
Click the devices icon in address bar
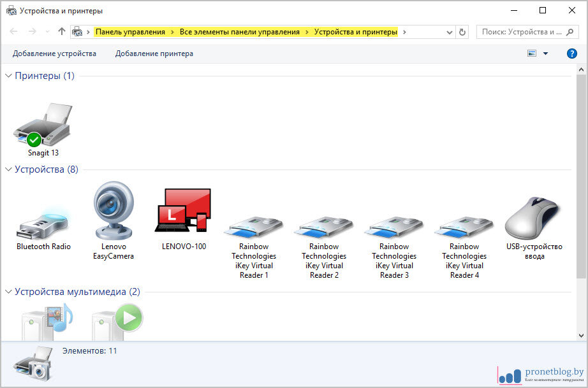(77, 32)
